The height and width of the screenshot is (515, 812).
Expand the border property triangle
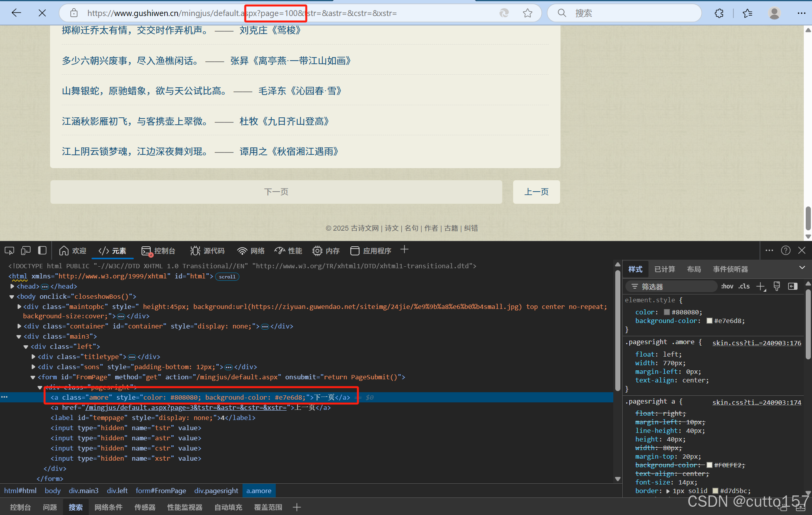tap(668, 491)
